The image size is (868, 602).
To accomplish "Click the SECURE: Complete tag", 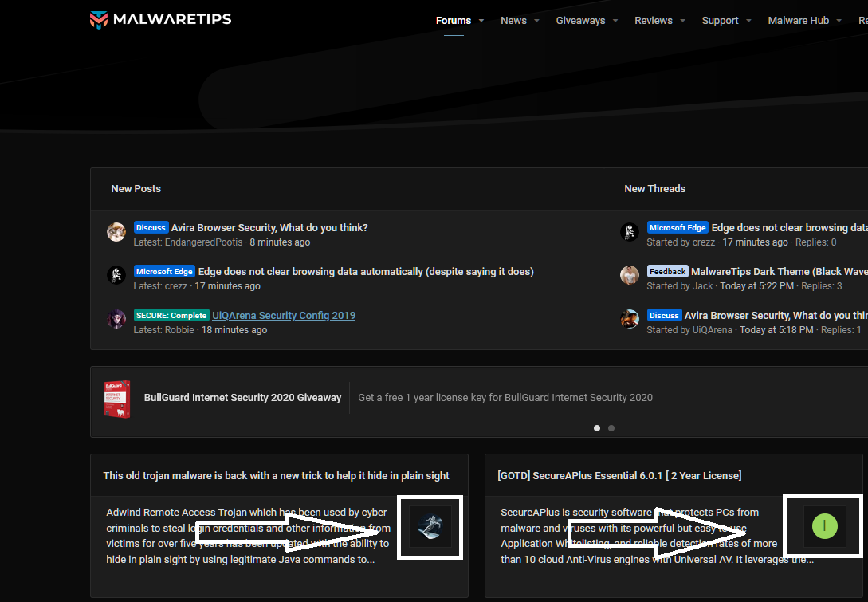I will [171, 315].
